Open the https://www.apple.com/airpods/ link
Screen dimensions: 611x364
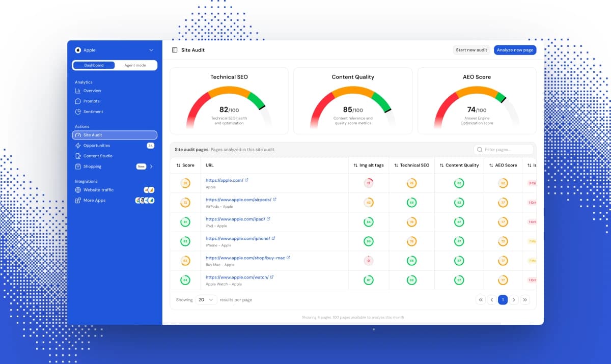tap(238, 200)
